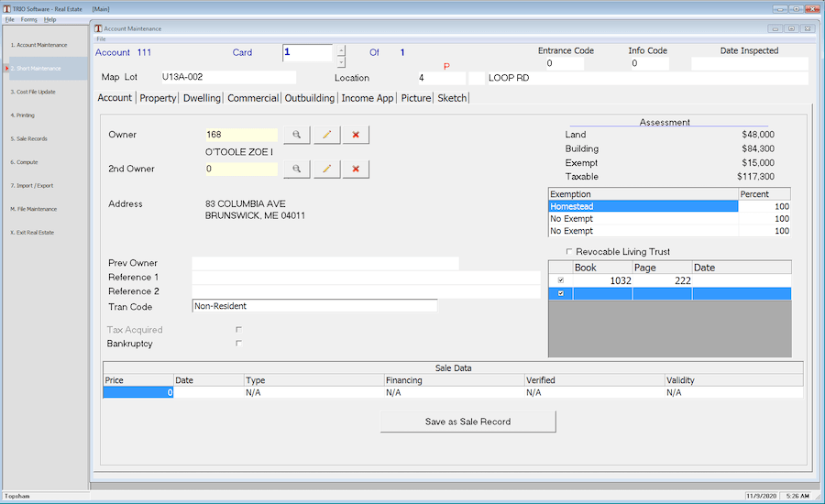Click the 2nd Owner red X remove icon
This screenshot has height=504, width=825.
point(355,169)
